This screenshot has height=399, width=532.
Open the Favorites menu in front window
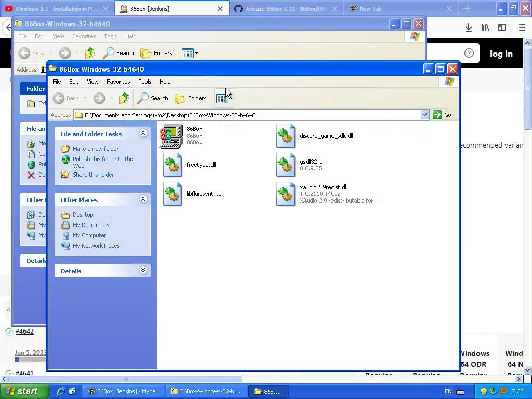118,82
